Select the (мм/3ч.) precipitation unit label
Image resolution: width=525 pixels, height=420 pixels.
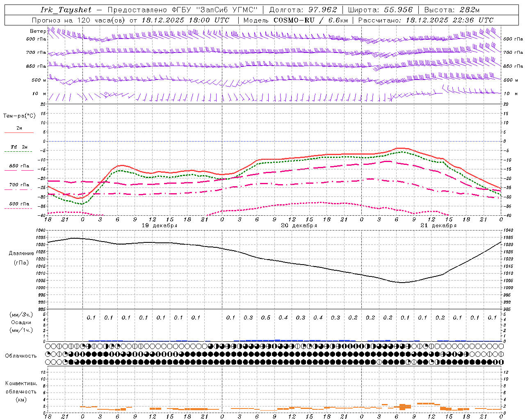tap(21, 315)
